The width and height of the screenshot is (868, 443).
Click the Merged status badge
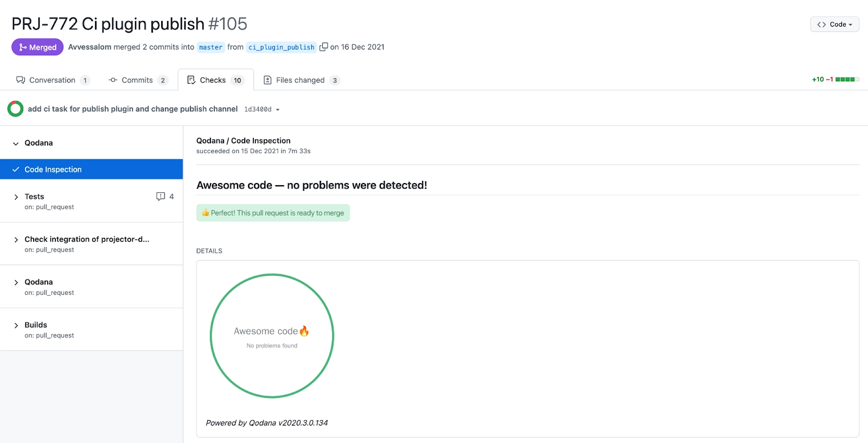point(37,47)
